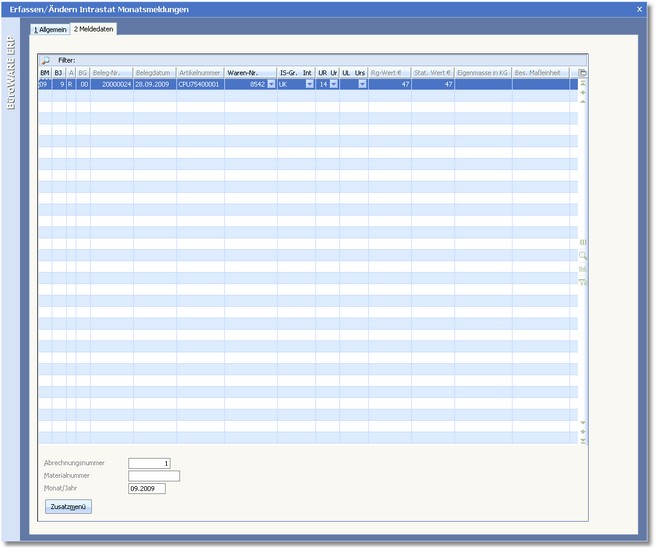Sort by the Belegdatum column header

[154, 73]
